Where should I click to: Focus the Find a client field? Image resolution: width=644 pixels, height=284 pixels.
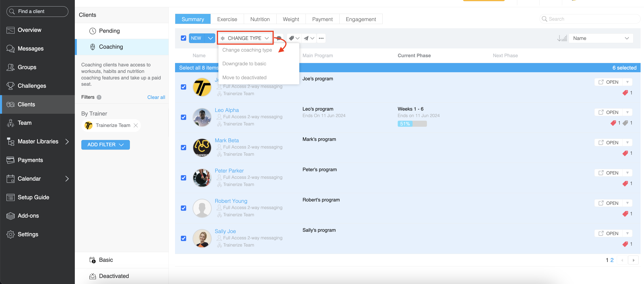37,11
